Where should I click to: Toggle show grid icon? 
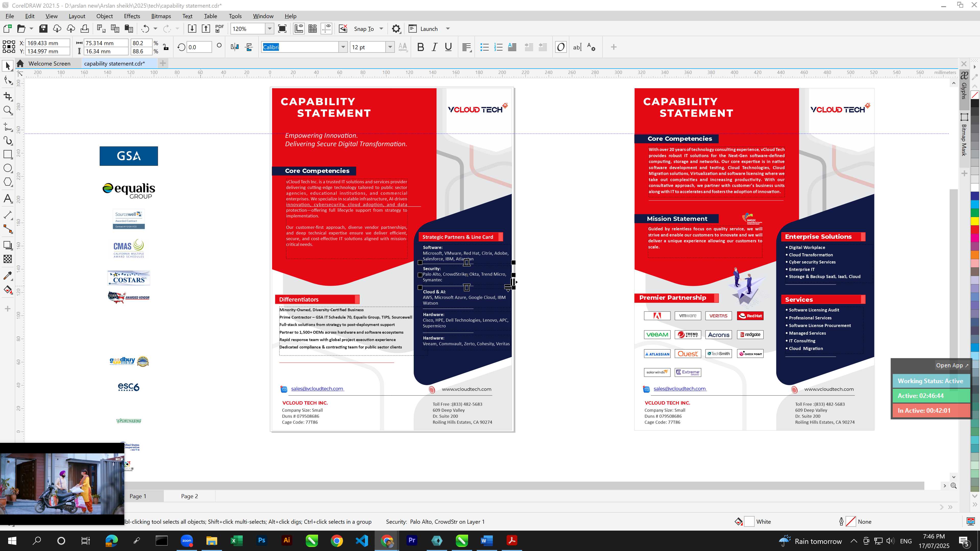[313, 29]
